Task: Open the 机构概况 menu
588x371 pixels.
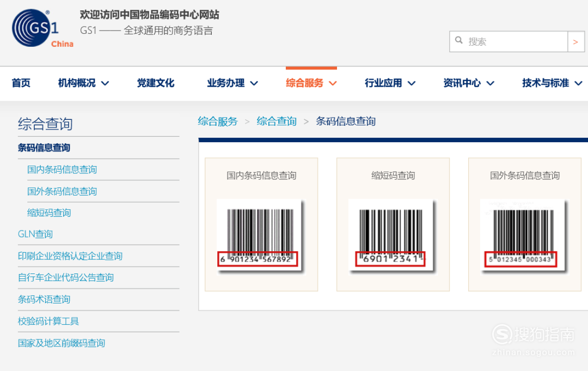Action: (77, 83)
